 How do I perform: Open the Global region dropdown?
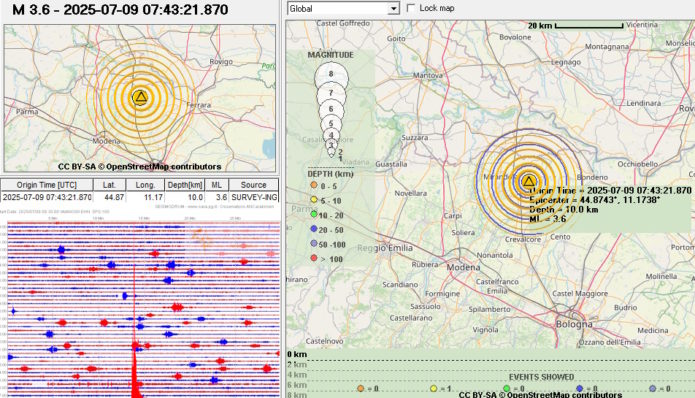click(343, 8)
